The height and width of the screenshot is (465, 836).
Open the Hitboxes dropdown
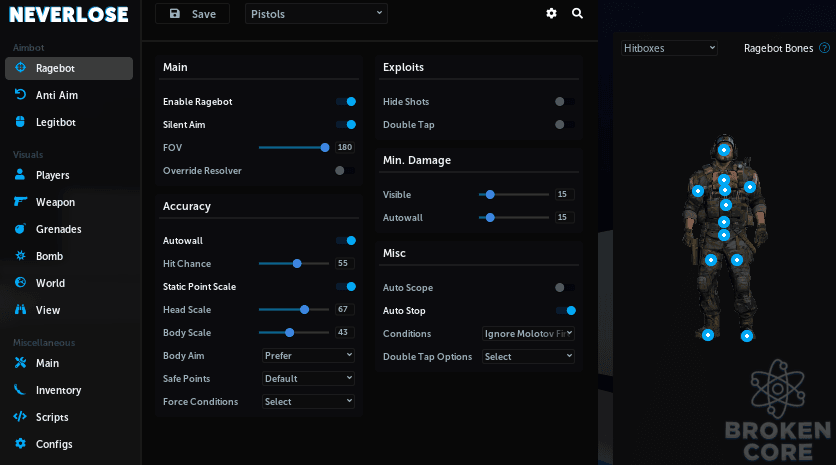[x=669, y=48]
